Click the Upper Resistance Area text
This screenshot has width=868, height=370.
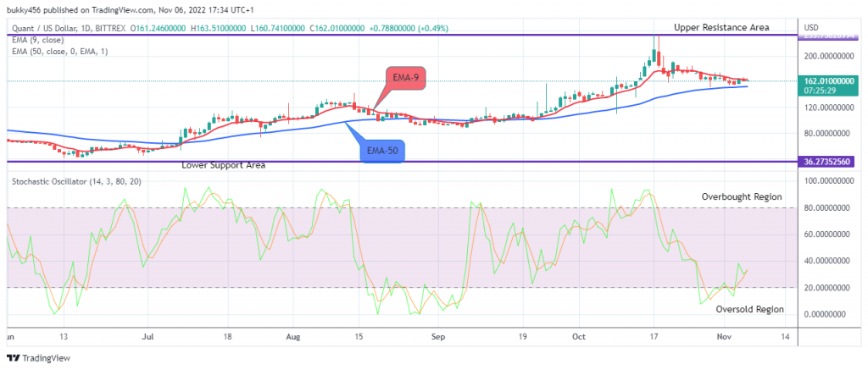[721, 27]
